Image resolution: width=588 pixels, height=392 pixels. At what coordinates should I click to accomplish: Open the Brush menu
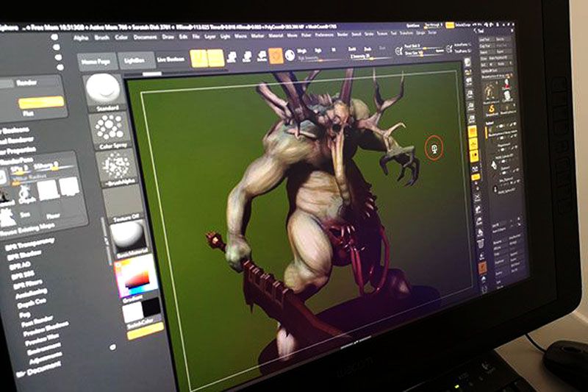(101, 38)
